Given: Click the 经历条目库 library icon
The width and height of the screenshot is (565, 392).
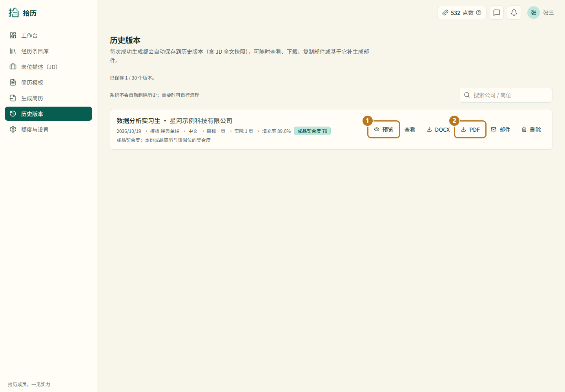Looking at the screenshot, I should (x=13, y=51).
